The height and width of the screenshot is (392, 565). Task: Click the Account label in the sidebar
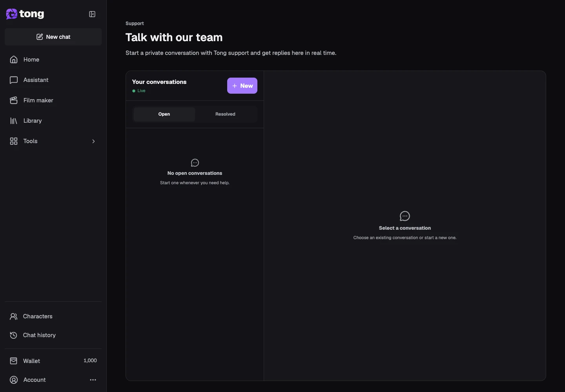35,380
